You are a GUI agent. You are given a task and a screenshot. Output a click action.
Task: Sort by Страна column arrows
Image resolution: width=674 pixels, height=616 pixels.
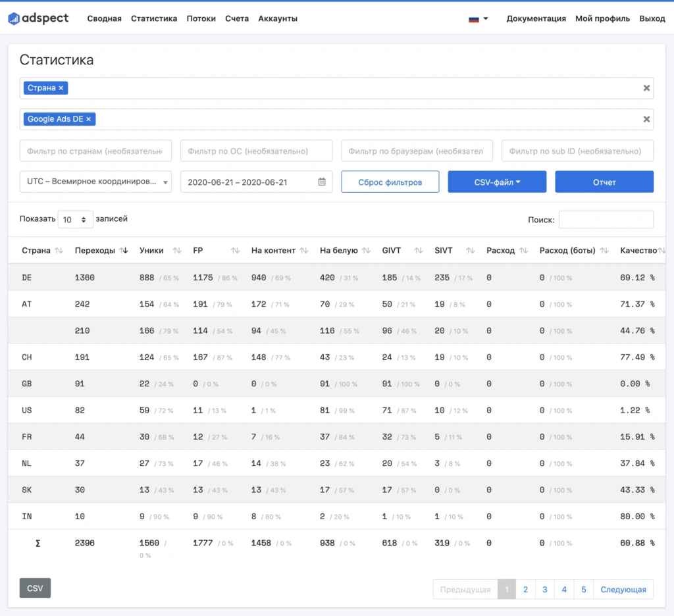click(x=59, y=250)
